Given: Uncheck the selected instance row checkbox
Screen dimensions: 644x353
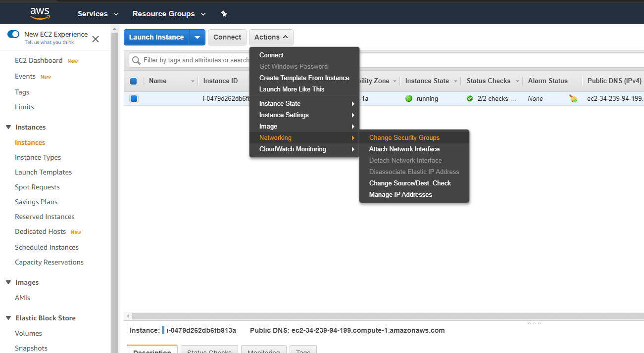Looking at the screenshot, I should click(133, 98).
